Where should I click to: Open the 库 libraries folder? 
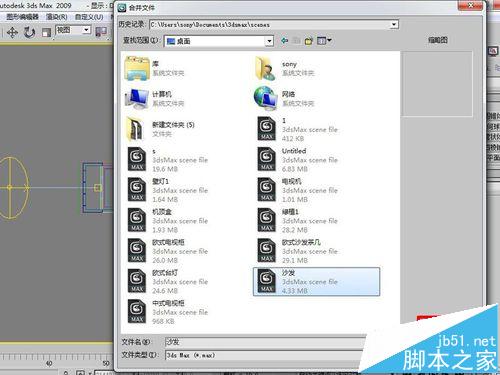[x=155, y=68]
